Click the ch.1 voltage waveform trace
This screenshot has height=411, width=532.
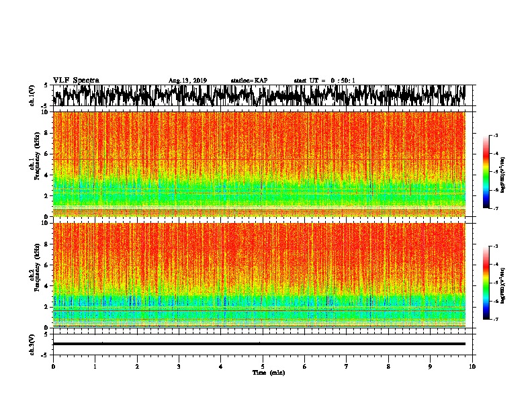tap(259, 95)
